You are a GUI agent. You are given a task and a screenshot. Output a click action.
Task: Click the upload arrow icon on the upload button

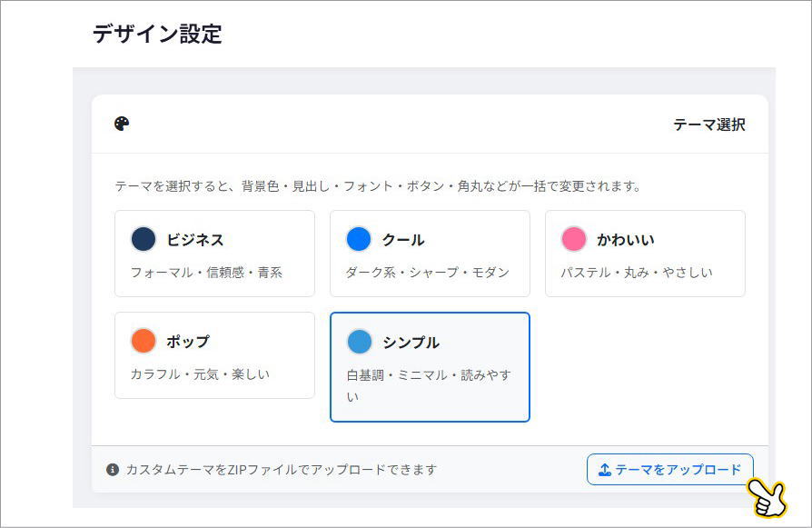click(605, 470)
